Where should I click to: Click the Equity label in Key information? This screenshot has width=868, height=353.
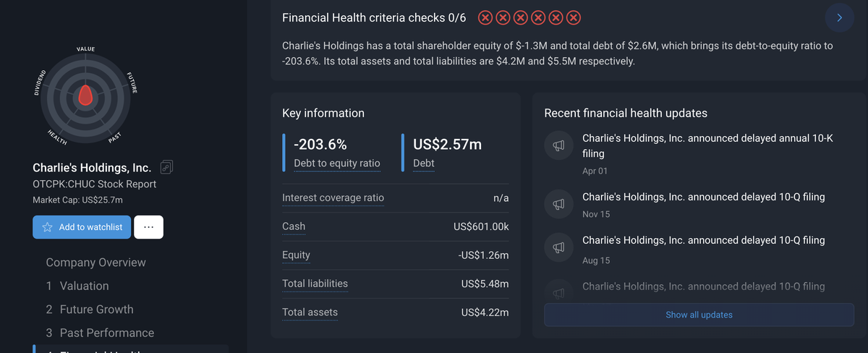[296, 255]
